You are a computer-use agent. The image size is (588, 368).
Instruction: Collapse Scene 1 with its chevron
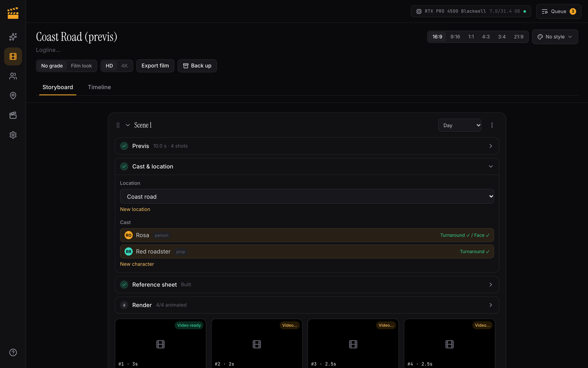[128, 125]
